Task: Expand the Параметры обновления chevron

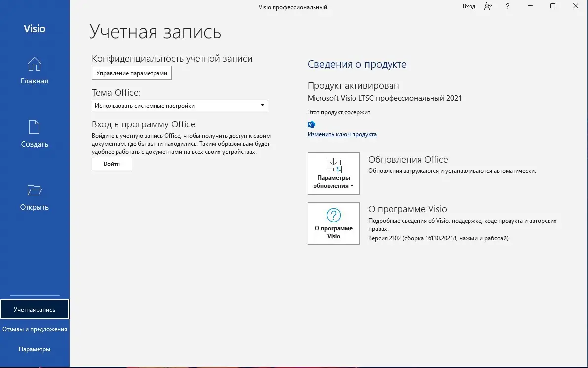Action: click(x=352, y=186)
